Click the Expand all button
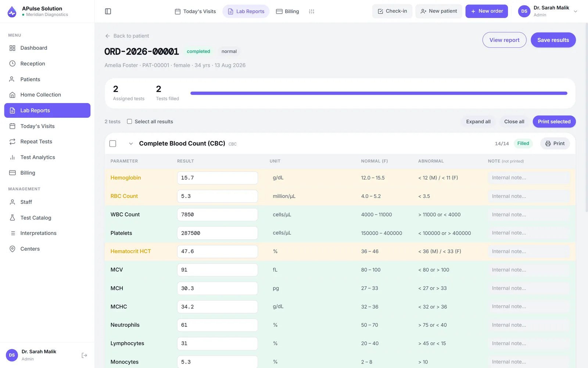The height and width of the screenshot is (368, 588). point(478,121)
